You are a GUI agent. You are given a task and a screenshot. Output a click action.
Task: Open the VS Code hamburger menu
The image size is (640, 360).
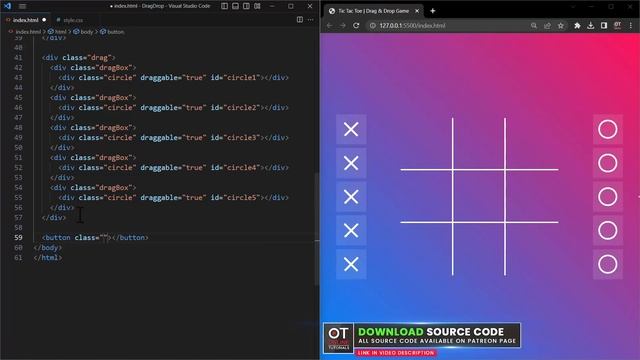pyautogui.click(x=22, y=6)
